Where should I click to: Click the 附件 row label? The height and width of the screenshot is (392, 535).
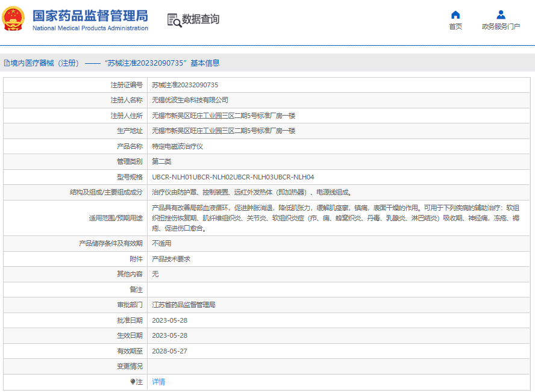136,259
